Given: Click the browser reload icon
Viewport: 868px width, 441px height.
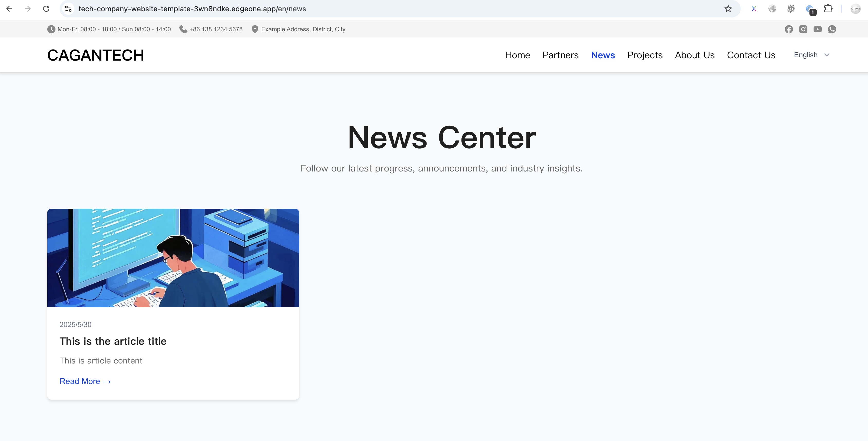Looking at the screenshot, I should coord(46,9).
